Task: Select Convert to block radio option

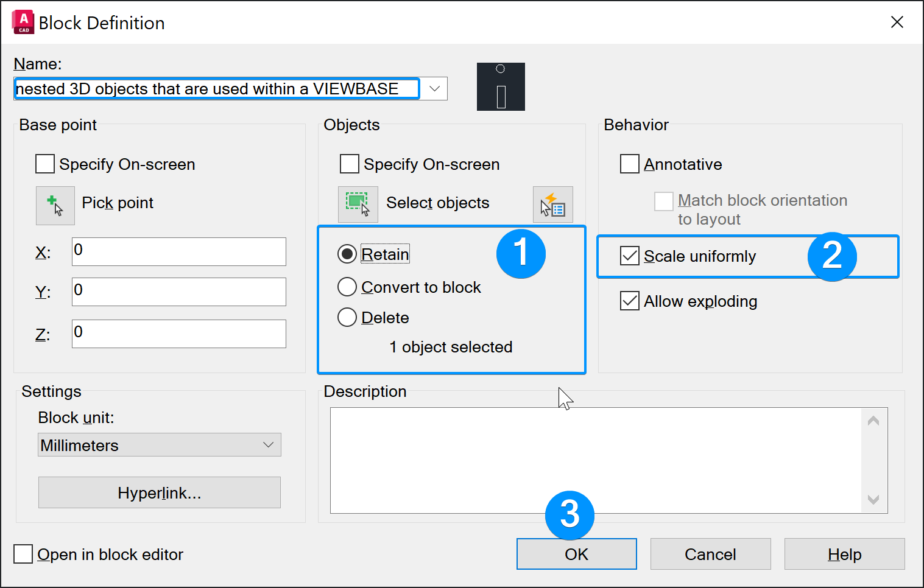Action: 347,287
